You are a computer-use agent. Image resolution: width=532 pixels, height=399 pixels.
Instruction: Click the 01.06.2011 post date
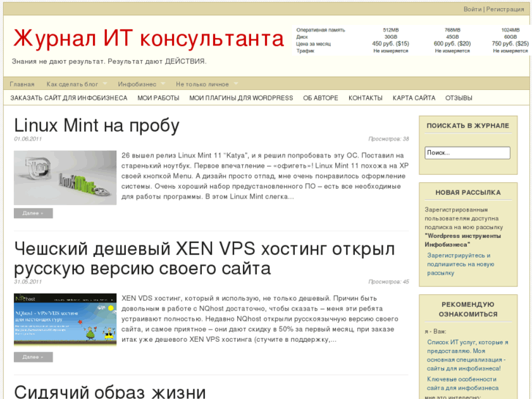point(28,139)
